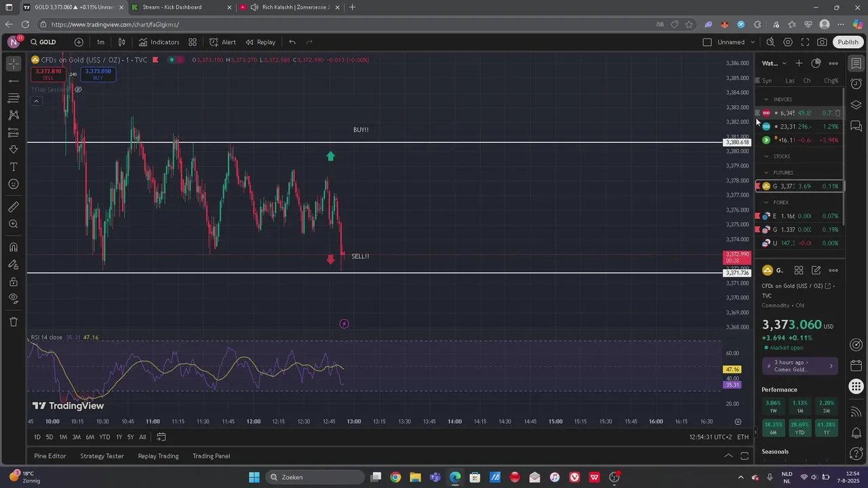Remove all drawings with trash icon

coord(14,322)
